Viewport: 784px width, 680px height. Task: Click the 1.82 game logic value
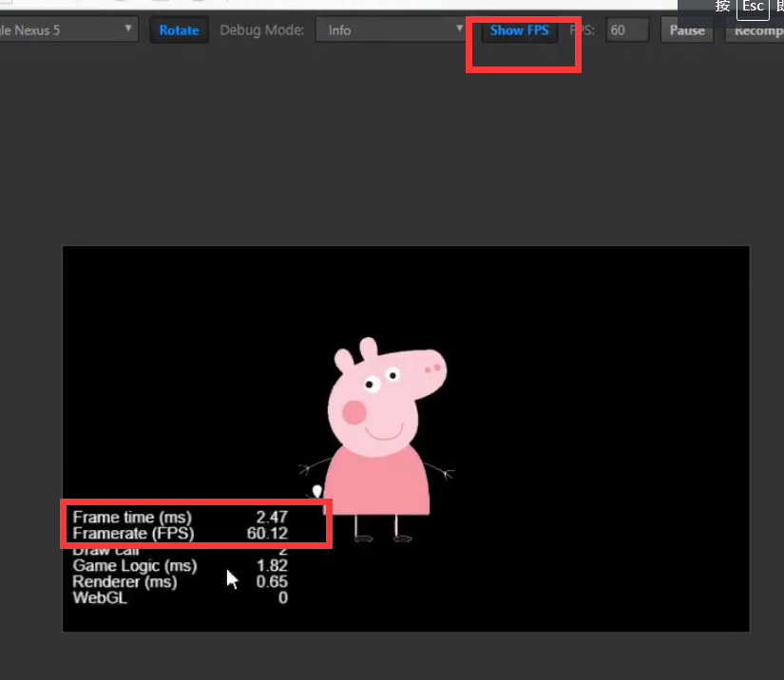point(272,566)
